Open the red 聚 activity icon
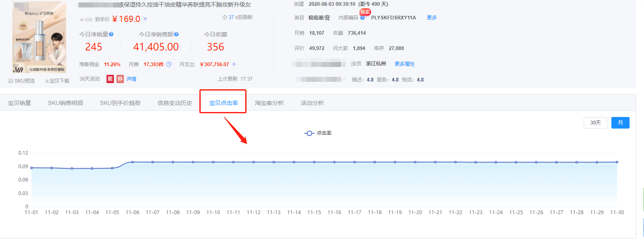This screenshot has width=644, height=241. 110,79
